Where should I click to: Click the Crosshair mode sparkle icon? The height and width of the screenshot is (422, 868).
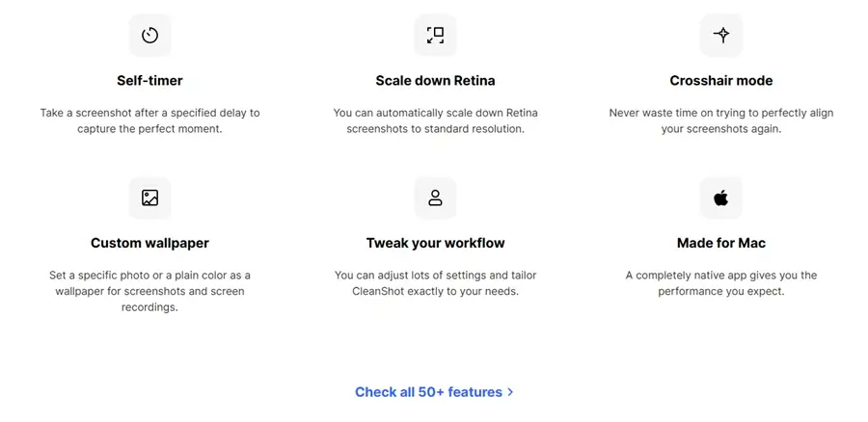(x=720, y=36)
